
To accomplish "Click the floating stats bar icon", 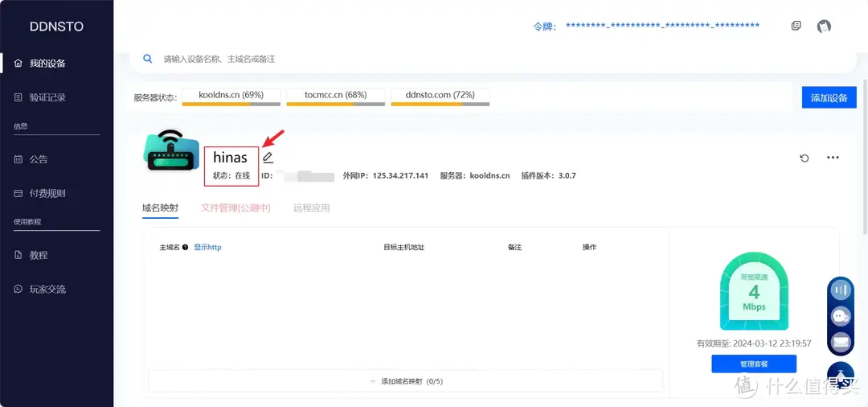I will 841,290.
